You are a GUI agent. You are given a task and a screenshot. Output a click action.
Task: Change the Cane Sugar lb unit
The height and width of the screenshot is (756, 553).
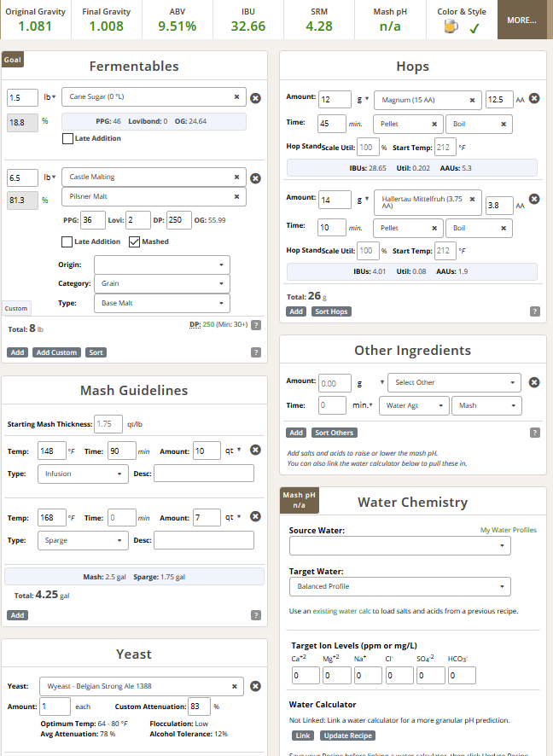click(49, 97)
